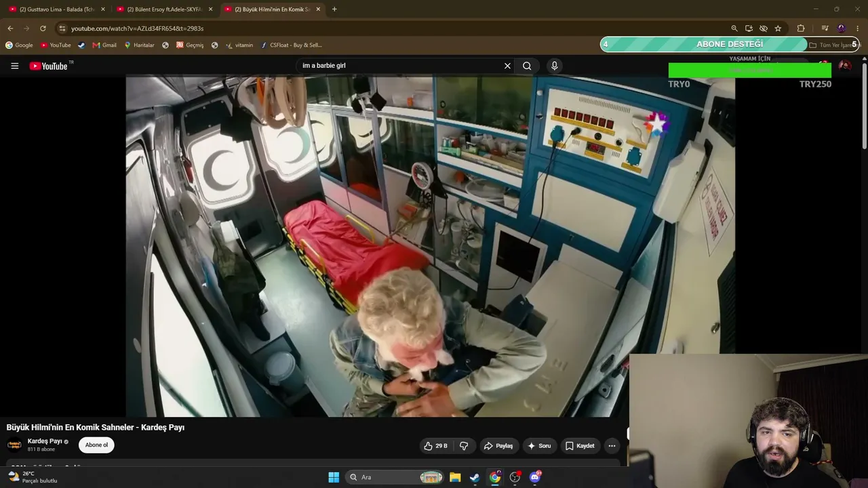The image size is (868, 488).
Task: Subscribe with the Abone ol button
Action: [96, 445]
